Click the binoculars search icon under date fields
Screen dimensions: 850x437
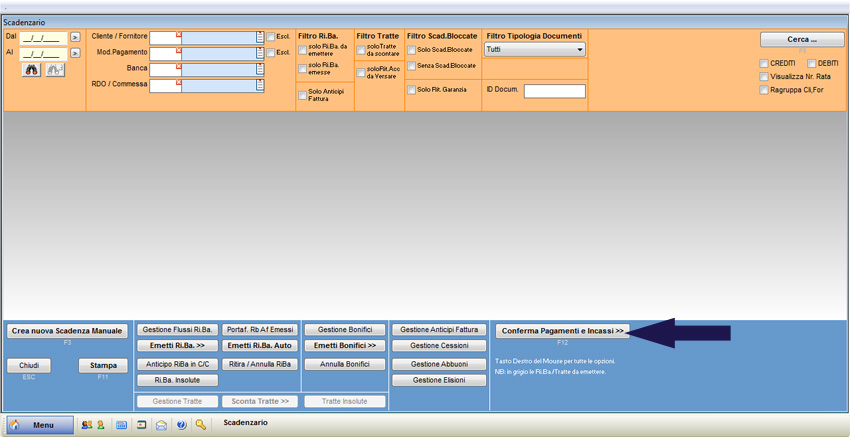[31, 70]
